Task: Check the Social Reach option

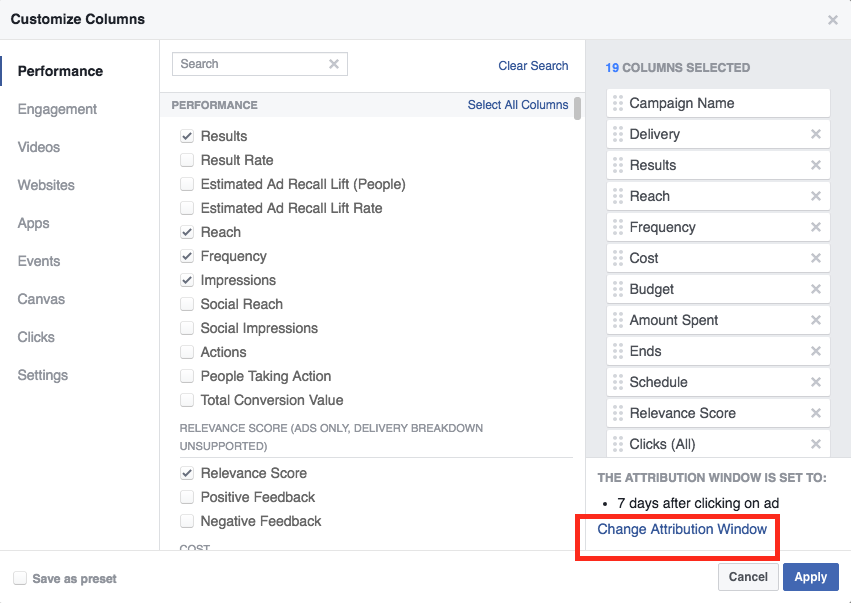Action: click(x=187, y=304)
